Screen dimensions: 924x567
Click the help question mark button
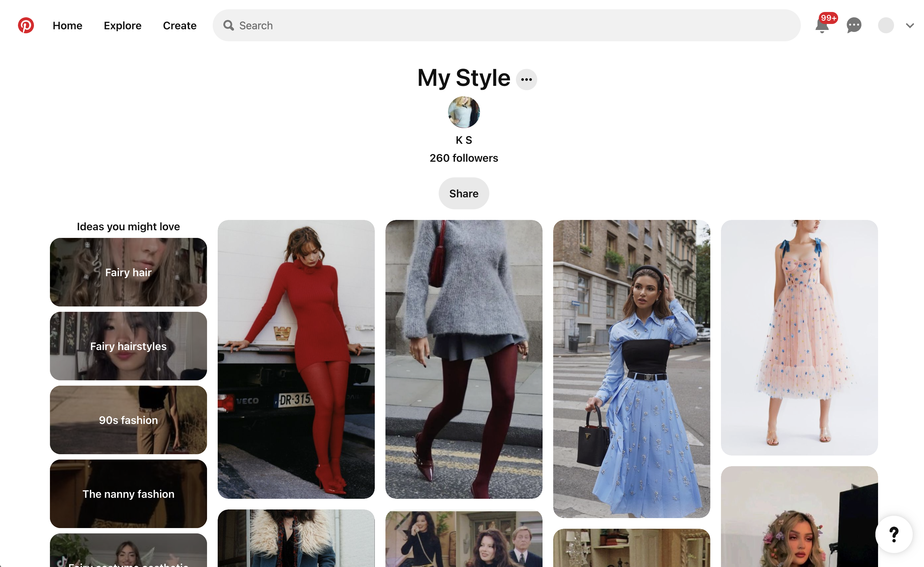(893, 534)
